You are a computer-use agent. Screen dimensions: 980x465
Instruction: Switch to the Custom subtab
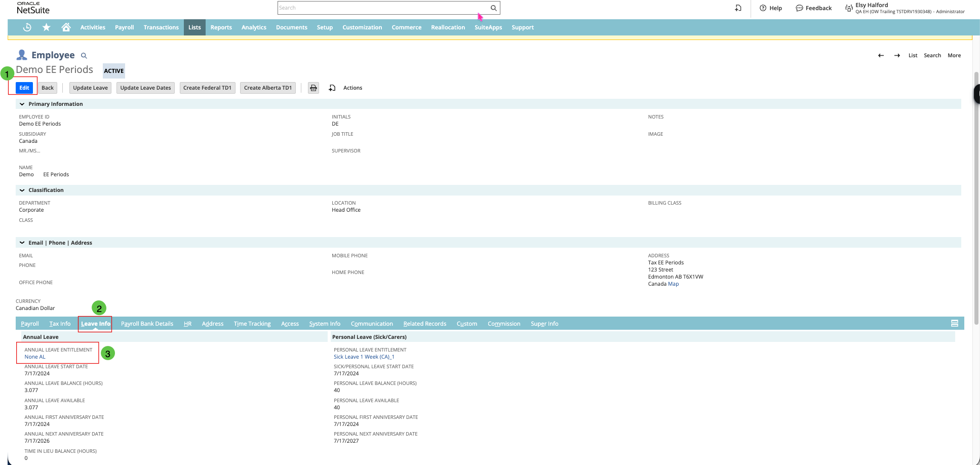467,324
